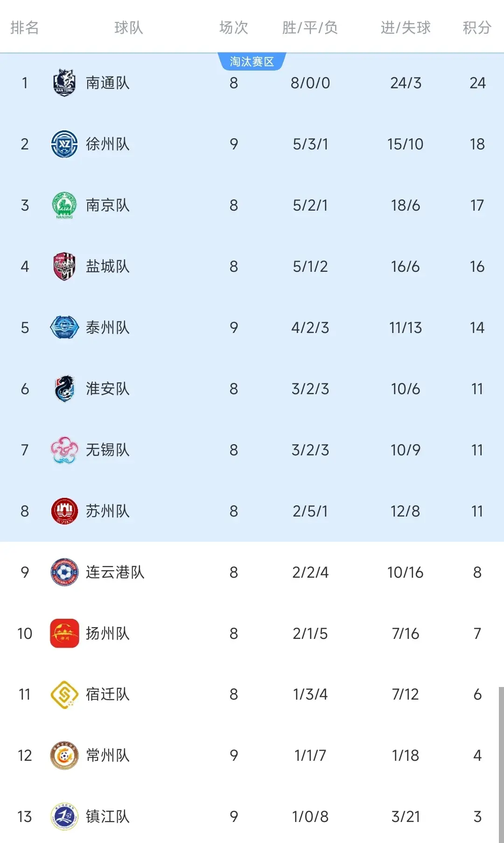This screenshot has height=843, width=504.
Task: Click the Huai'an dragon crest icon
Action: (x=64, y=389)
